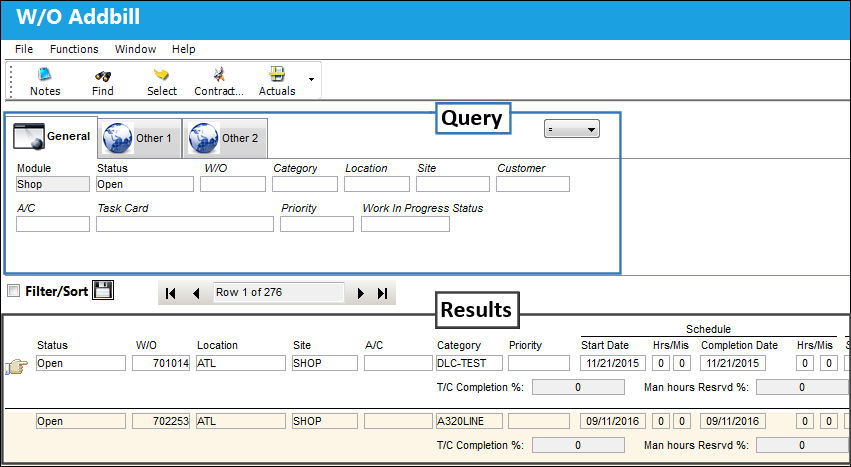851x467 pixels.
Task: Click Man hours Resrvd % field of row 701014
Action: [802, 387]
